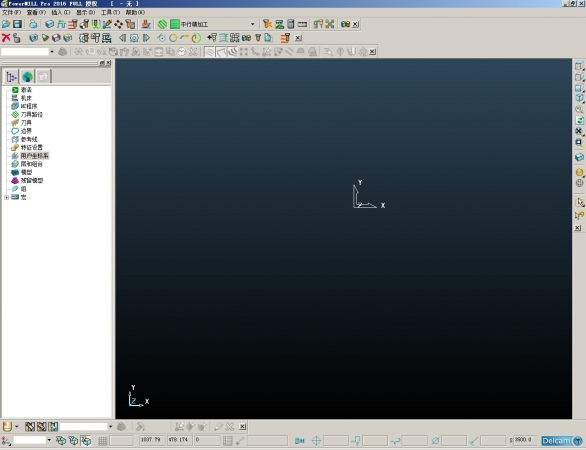Screen dimensions: 586x450
Task: Select 刀具路径 (Toolpaths) in the explorer tree
Action: click(31, 114)
